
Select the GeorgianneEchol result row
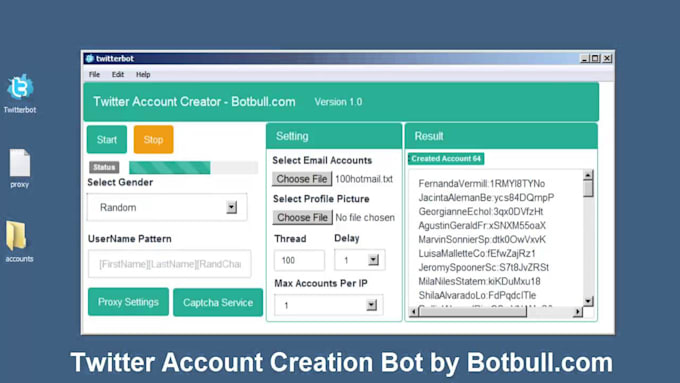click(x=481, y=211)
